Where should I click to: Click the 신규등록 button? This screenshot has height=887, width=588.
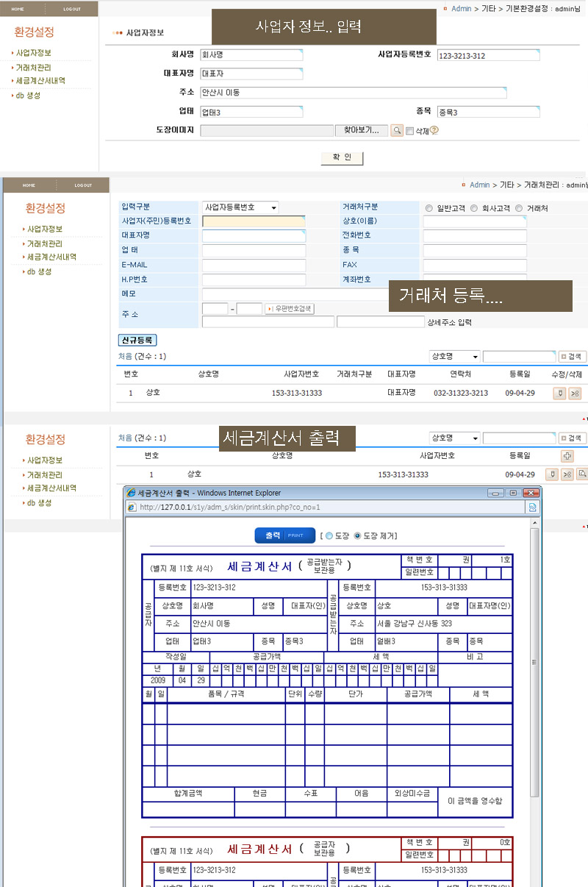pos(137,341)
